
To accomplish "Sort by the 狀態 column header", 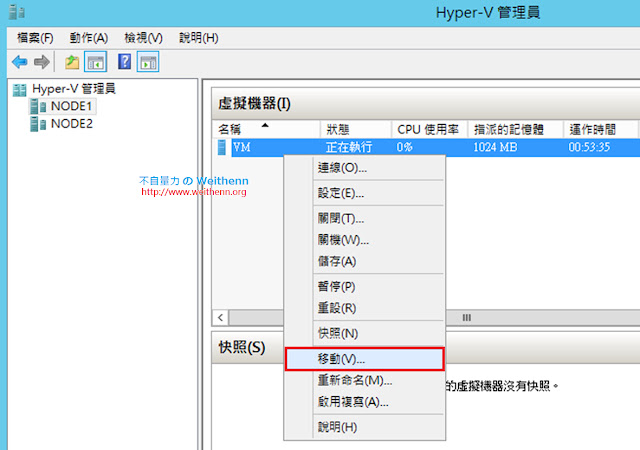I will point(356,129).
